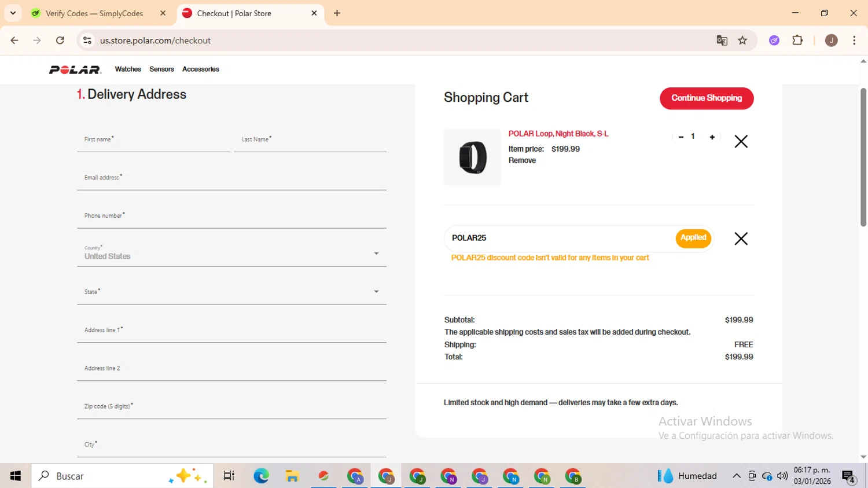The height and width of the screenshot is (488, 868).
Task: Click the Total $199.99 amount
Action: (x=739, y=357)
